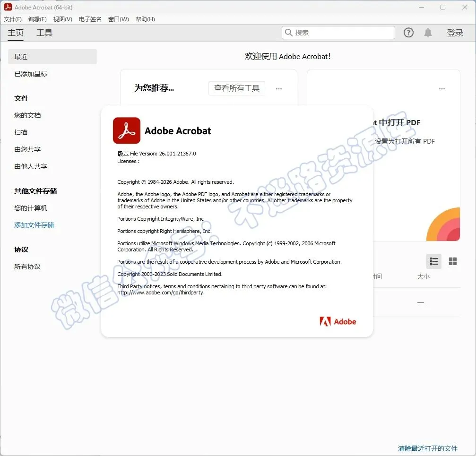Screen dimensions: 476x456
Task: Open the notifications bell icon
Action: (428, 33)
